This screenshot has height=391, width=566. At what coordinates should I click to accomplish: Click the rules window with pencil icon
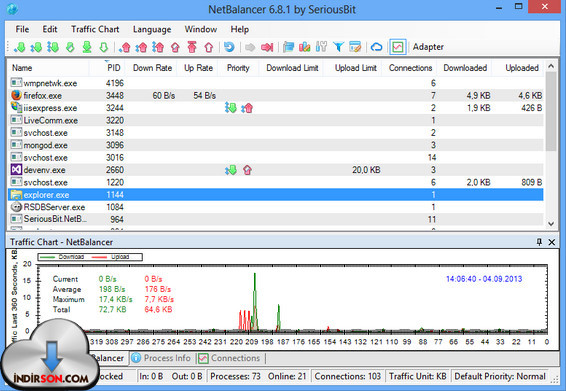click(x=355, y=47)
